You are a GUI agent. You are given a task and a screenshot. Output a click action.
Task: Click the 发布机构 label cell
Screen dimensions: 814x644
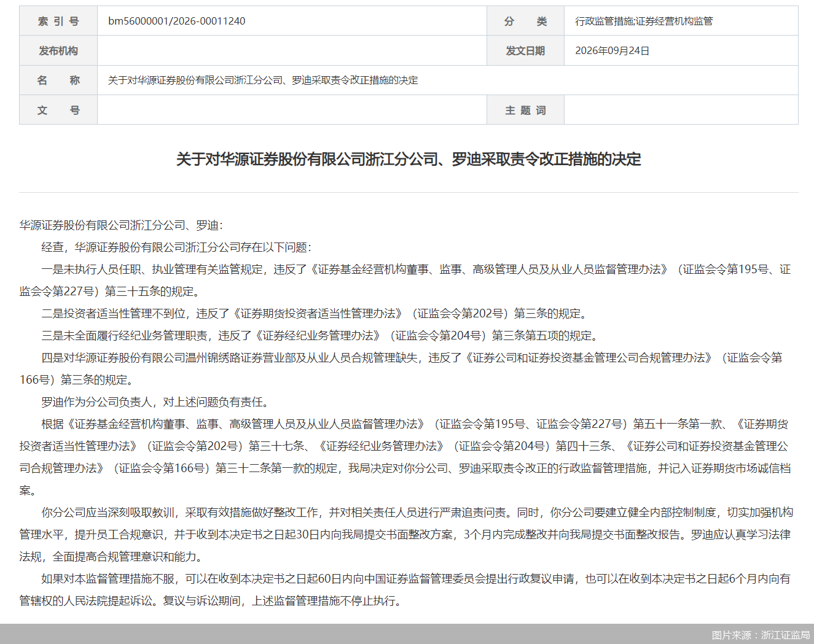coord(58,50)
